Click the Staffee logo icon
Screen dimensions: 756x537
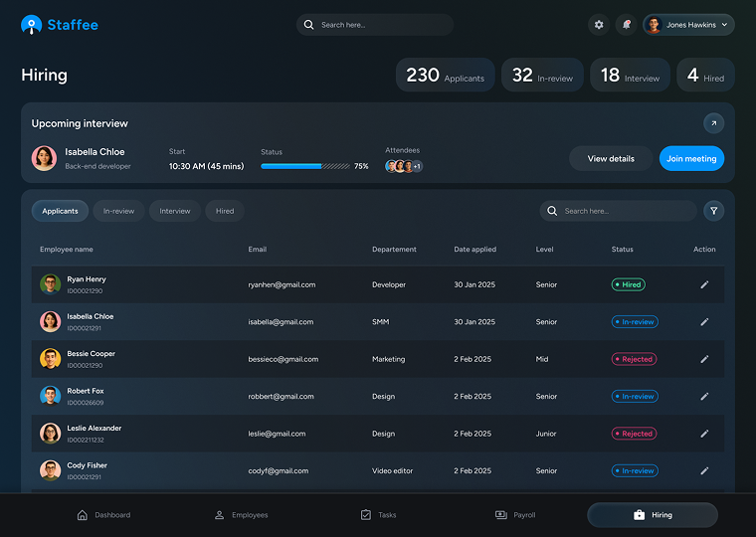32,25
